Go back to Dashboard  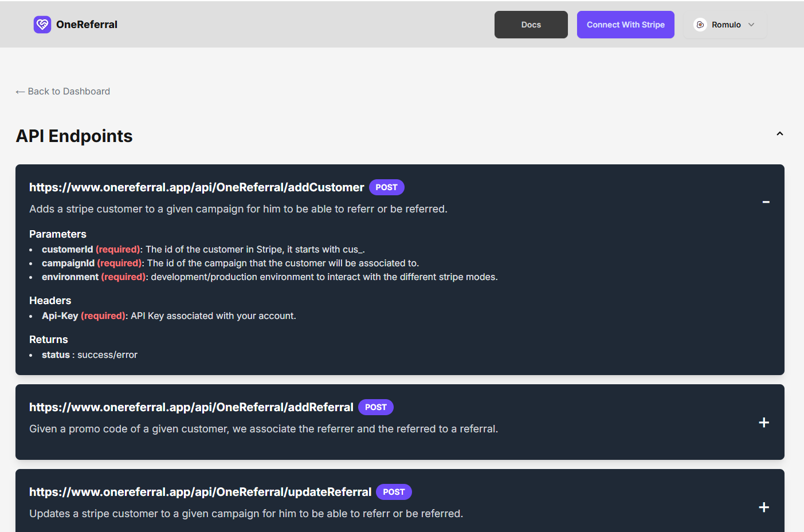click(x=63, y=92)
